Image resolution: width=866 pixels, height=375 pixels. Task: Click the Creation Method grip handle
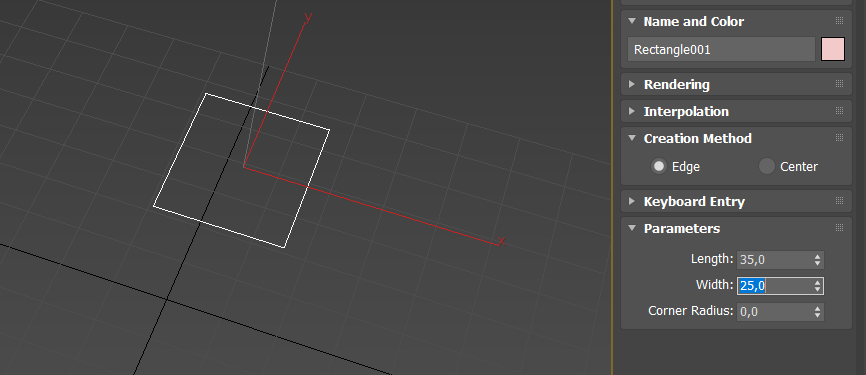(x=839, y=138)
